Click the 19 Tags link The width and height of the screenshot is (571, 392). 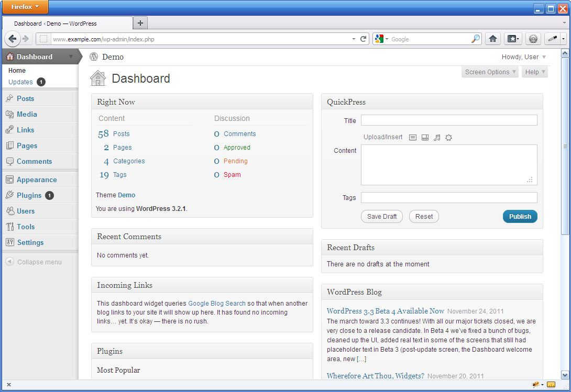113,175
